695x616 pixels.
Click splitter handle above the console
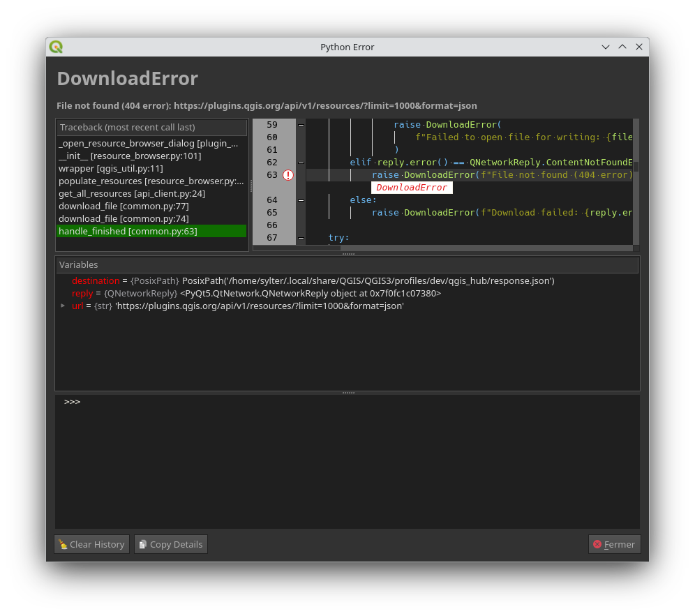[348, 393]
